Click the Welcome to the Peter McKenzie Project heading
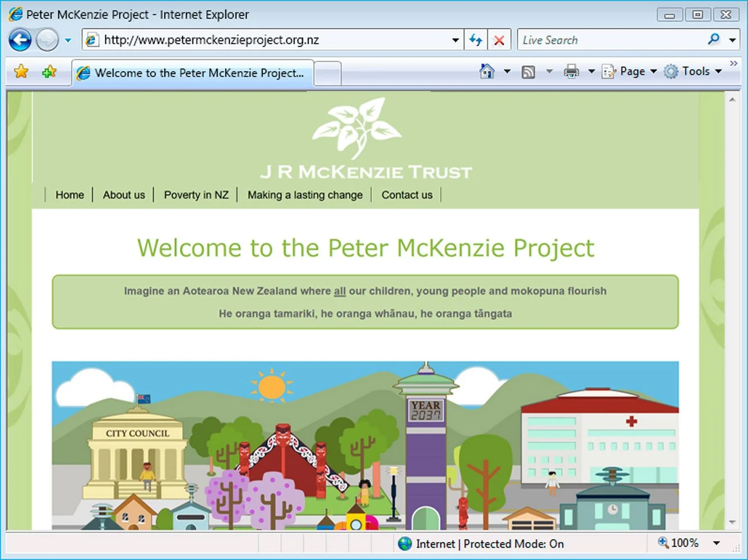748x560 pixels. [366, 248]
